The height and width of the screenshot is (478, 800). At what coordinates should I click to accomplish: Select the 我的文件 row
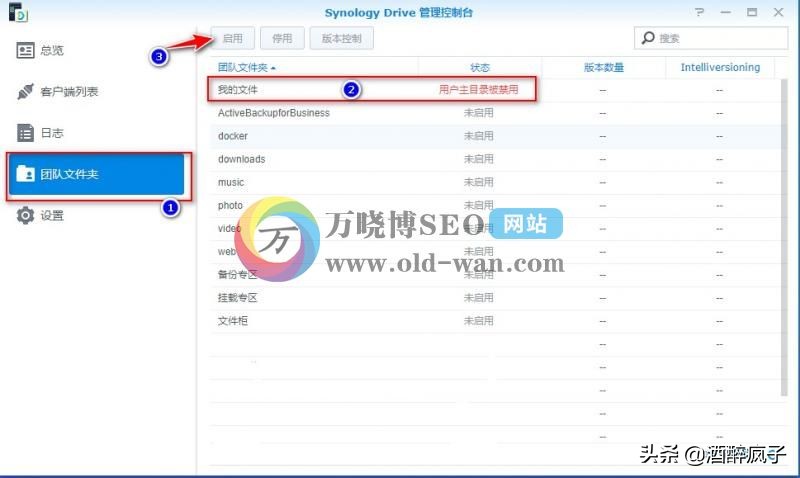point(495,90)
